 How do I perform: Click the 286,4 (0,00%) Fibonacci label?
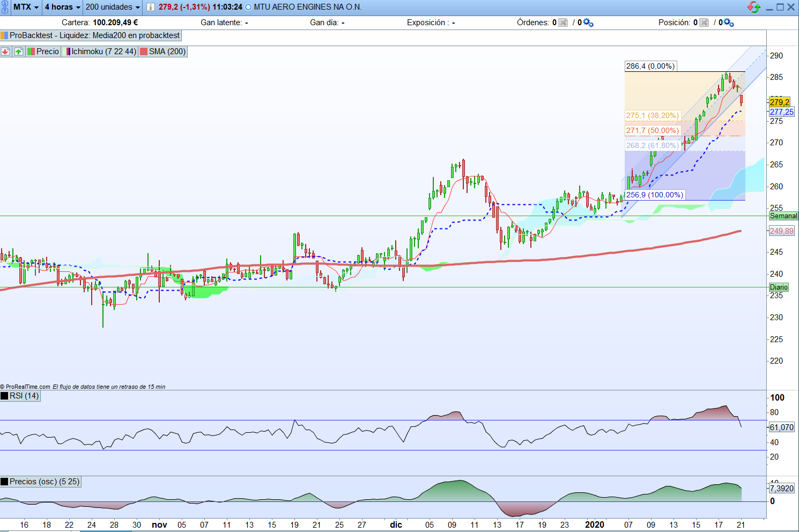(x=650, y=66)
